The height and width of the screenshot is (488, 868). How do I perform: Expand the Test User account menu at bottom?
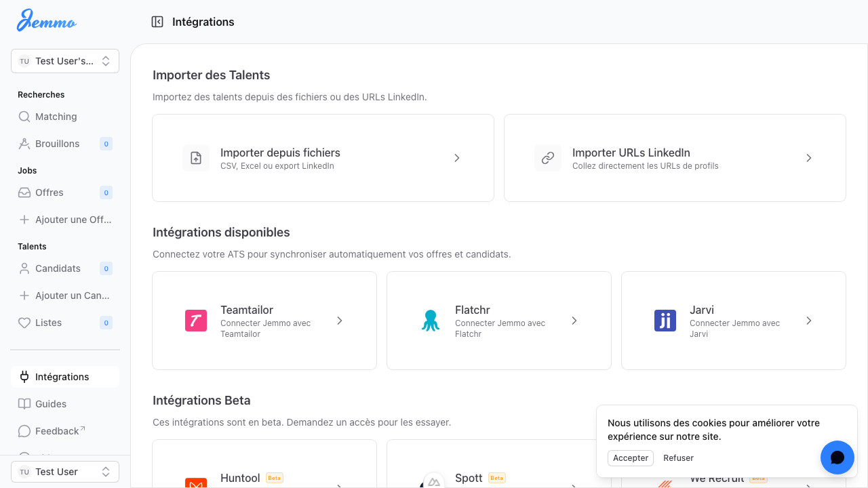[65, 472]
